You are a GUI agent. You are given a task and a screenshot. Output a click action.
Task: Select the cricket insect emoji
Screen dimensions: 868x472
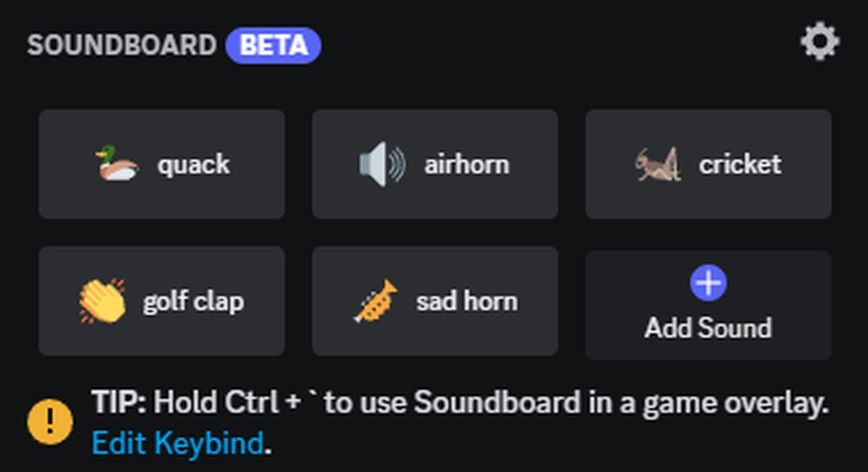tap(658, 164)
